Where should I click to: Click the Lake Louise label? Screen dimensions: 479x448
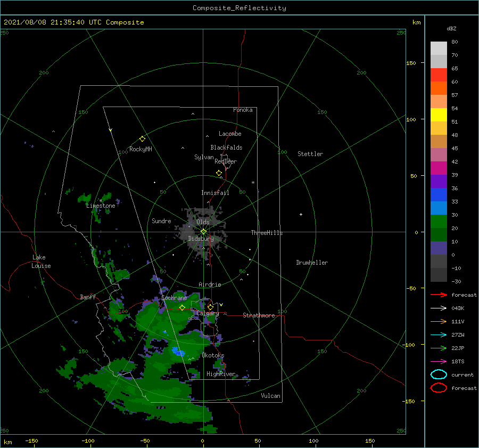[x=41, y=262]
